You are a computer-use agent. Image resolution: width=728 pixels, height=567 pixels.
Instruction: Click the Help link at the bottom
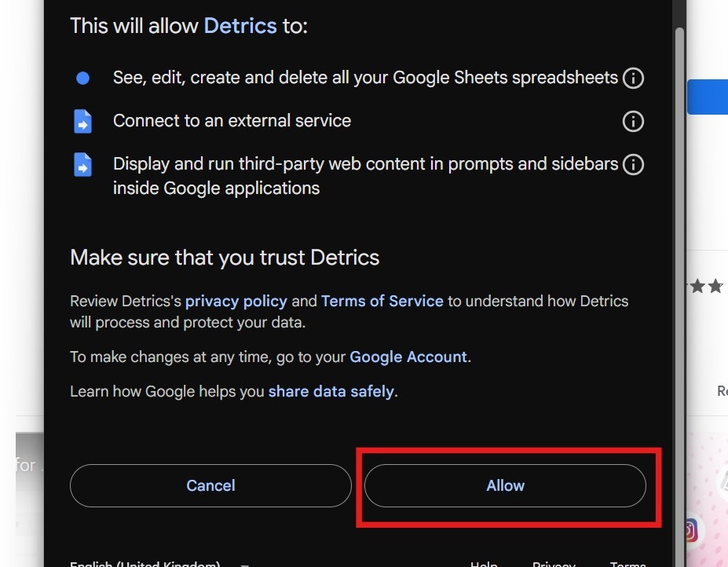(x=483, y=563)
